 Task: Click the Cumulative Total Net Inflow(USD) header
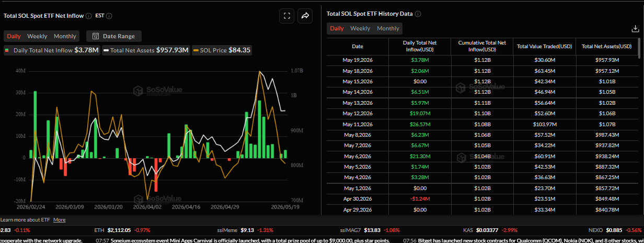pyautogui.click(x=481, y=46)
